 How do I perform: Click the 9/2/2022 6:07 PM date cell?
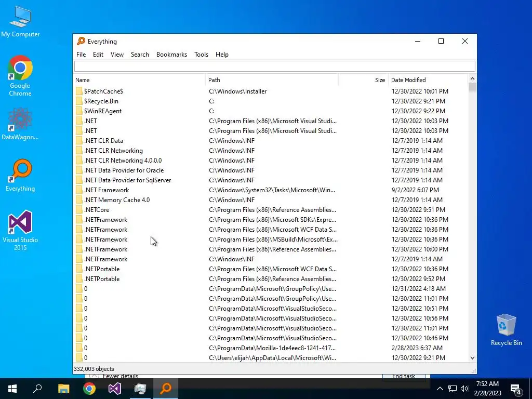point(415,190)
